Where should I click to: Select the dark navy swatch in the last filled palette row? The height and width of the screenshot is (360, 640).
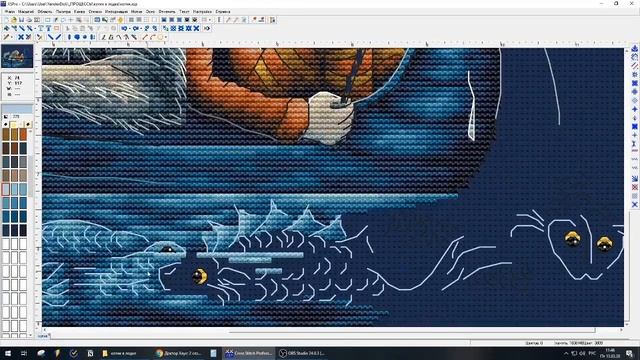[14, 230]
